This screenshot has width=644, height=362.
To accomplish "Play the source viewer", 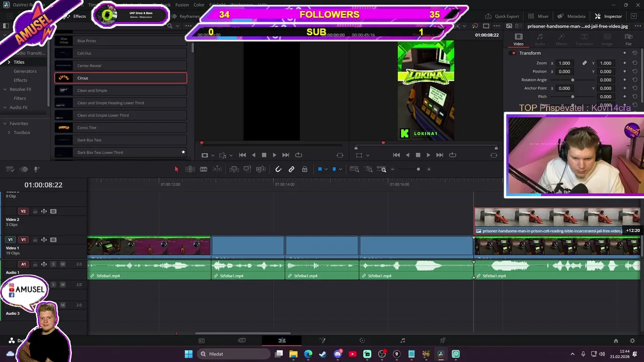I will point(274,155).
